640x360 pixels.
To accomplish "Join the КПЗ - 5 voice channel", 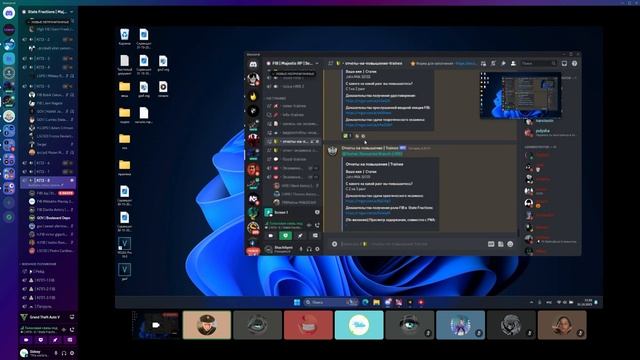I will click(48, 86).
